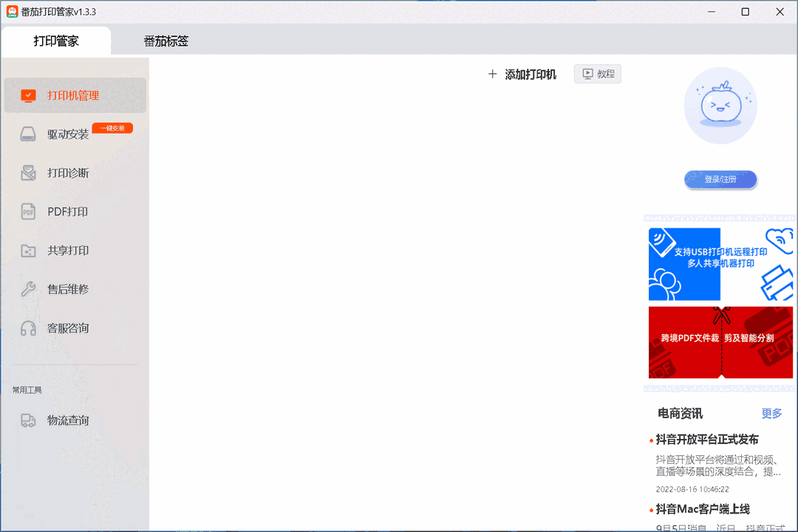Switch to the 番茄标签 tab
The width and height of the screenshot is (798, 532).
point(167,41)
